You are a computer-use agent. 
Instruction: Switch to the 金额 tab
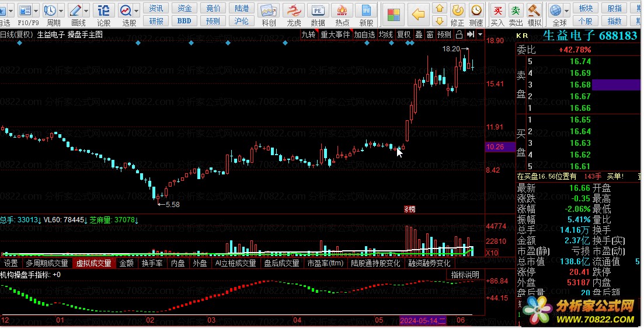click(x=127, y=263)
